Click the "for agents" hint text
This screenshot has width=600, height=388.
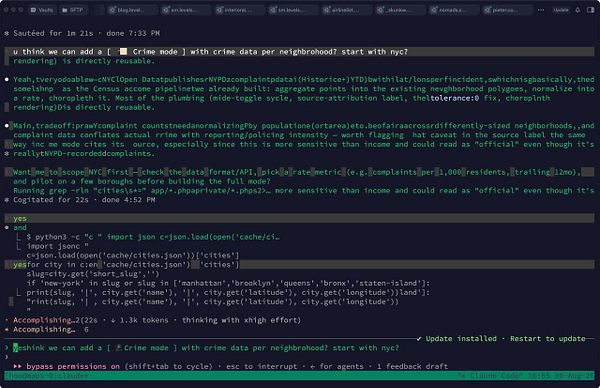tap(337, 366)
